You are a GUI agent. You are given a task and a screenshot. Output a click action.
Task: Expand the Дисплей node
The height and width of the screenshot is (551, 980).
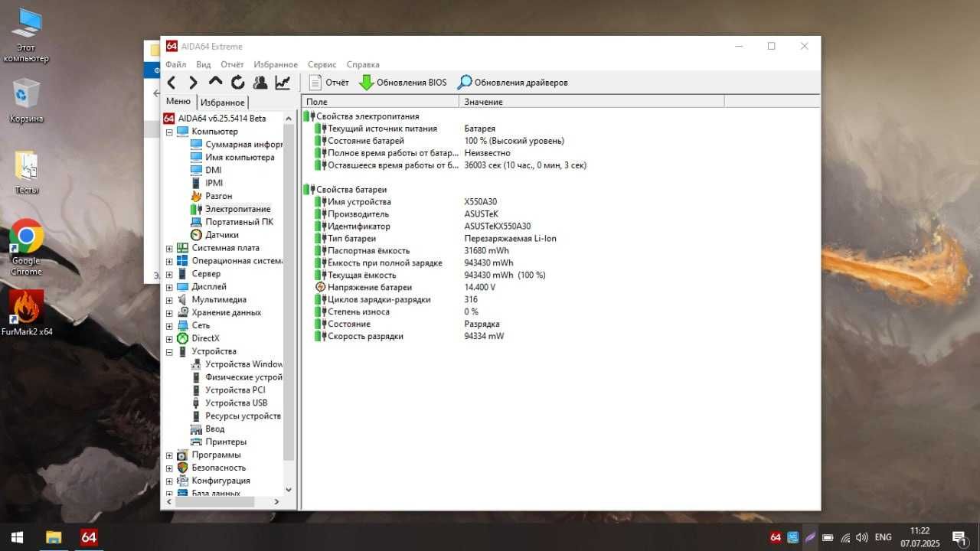coord(169,287)
